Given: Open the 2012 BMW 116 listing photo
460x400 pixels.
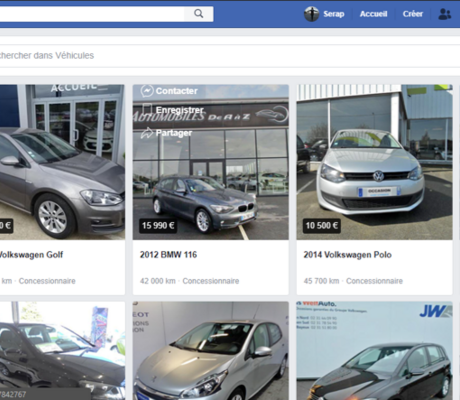Looking at the screenshot, I should pos(211,162).
